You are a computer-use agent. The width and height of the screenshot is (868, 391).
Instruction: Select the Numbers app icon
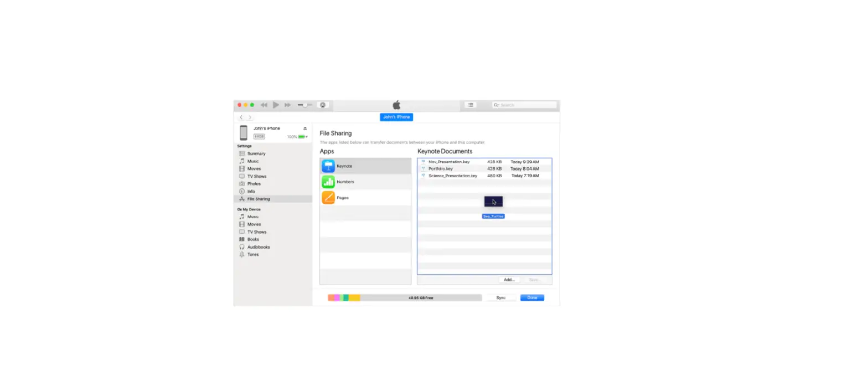[x=328, y=182]
